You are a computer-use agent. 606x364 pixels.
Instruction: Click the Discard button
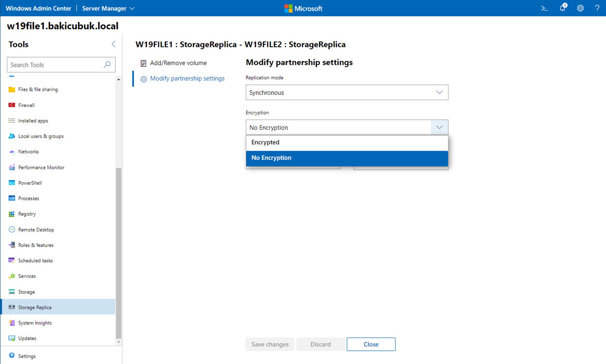click(x=320, y=344)
